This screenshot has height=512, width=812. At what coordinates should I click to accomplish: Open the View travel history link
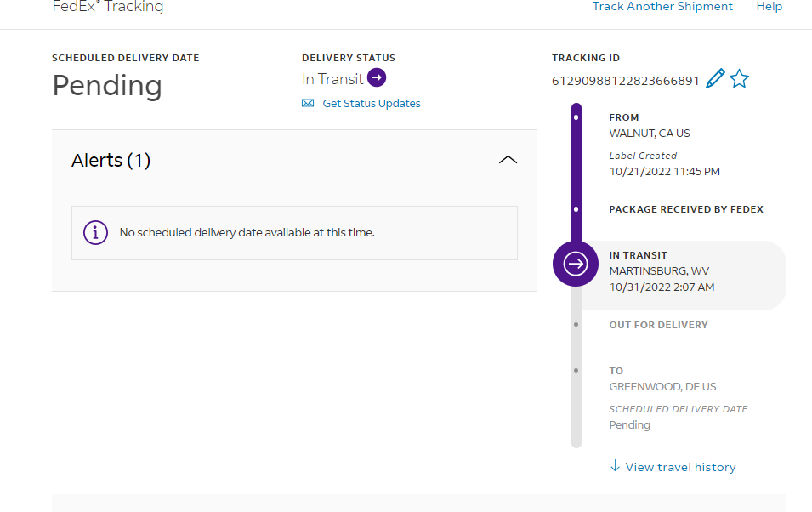[x=680, y=467]
